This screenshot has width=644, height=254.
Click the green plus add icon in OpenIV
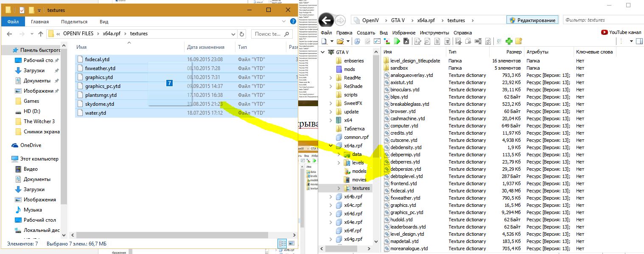[509, 41]
